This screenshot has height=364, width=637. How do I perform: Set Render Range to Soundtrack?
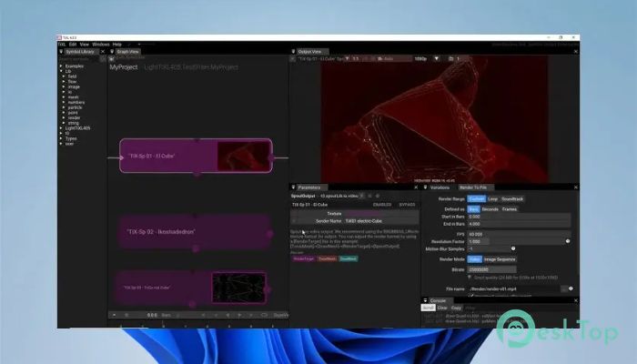(x=512, y=199)
